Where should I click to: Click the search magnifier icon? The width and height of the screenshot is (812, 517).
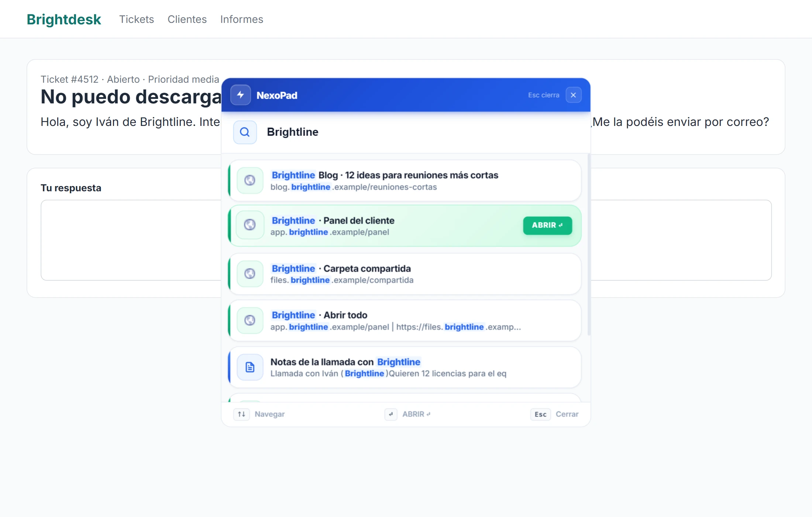tap(245, 132)
